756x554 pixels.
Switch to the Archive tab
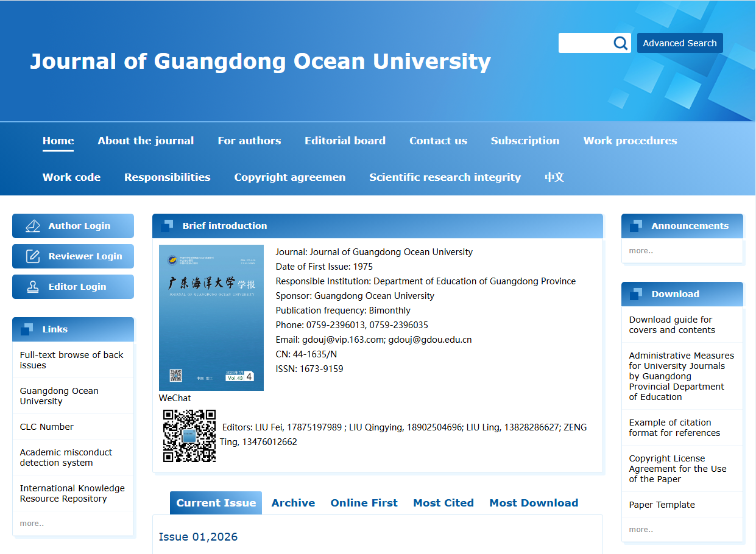pyautogui.click(x=293, y=503)
